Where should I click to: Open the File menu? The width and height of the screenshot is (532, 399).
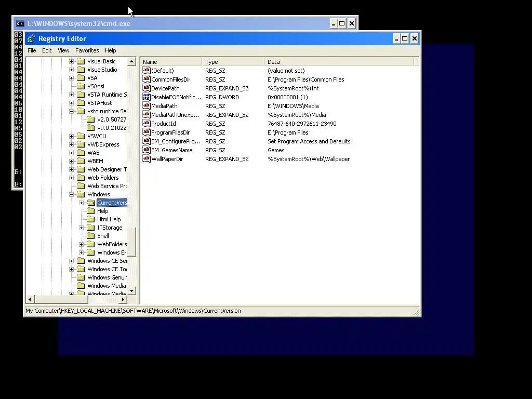[x=32, y=50]
